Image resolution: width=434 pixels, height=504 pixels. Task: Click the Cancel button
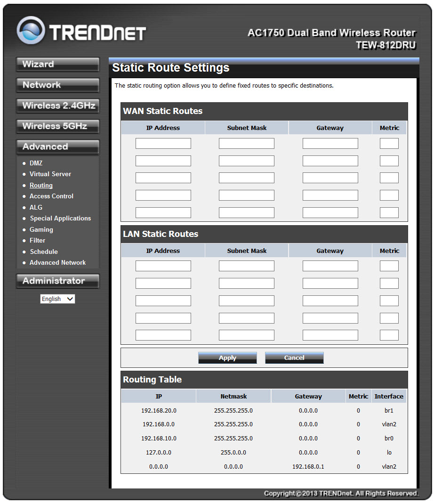pyautogui.click(x=294, y=358)
